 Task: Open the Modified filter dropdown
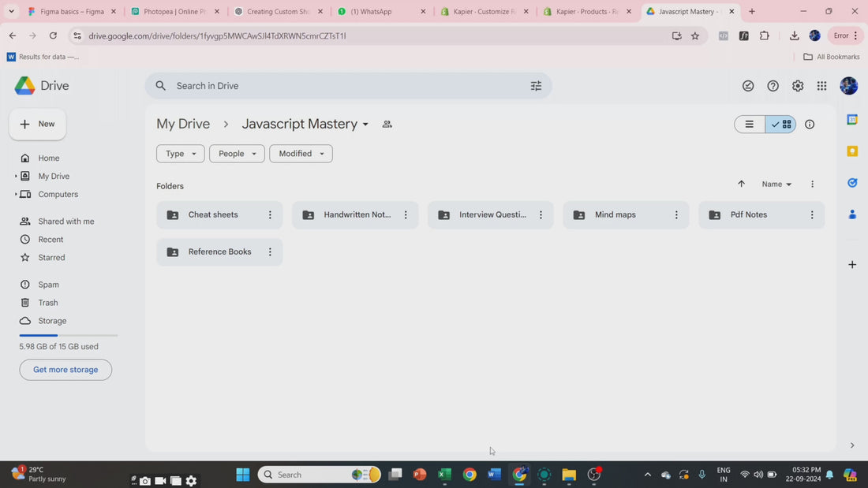pos(301,154)
